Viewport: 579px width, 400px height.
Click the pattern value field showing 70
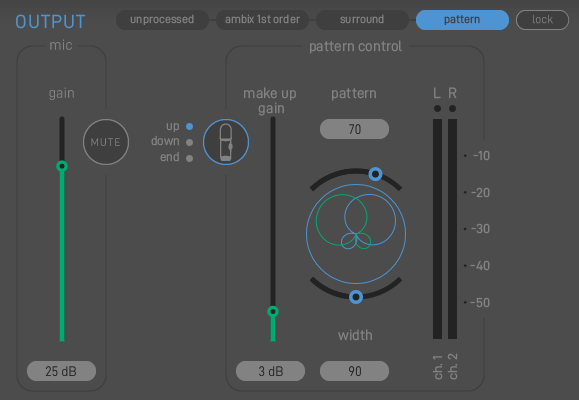click(354, 129)
